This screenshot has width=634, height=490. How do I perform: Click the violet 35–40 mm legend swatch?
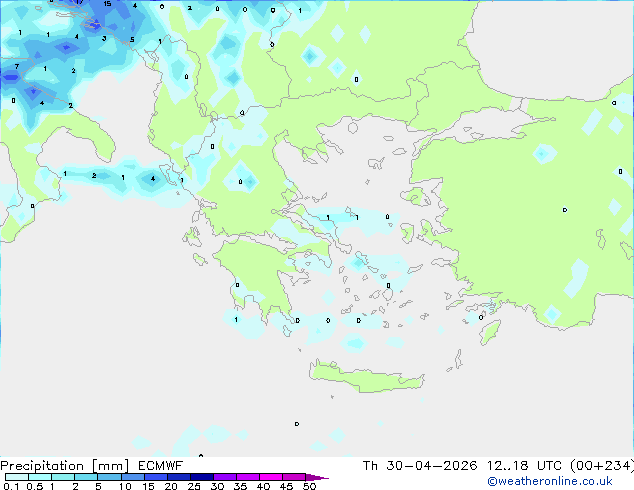click(248, 477)
